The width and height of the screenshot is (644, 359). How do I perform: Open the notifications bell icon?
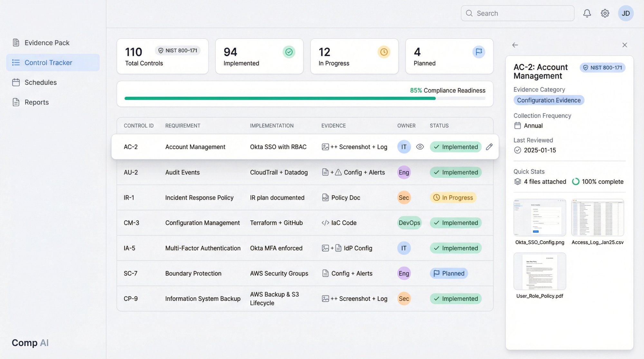pyautogui.click(x=587, y=13)
